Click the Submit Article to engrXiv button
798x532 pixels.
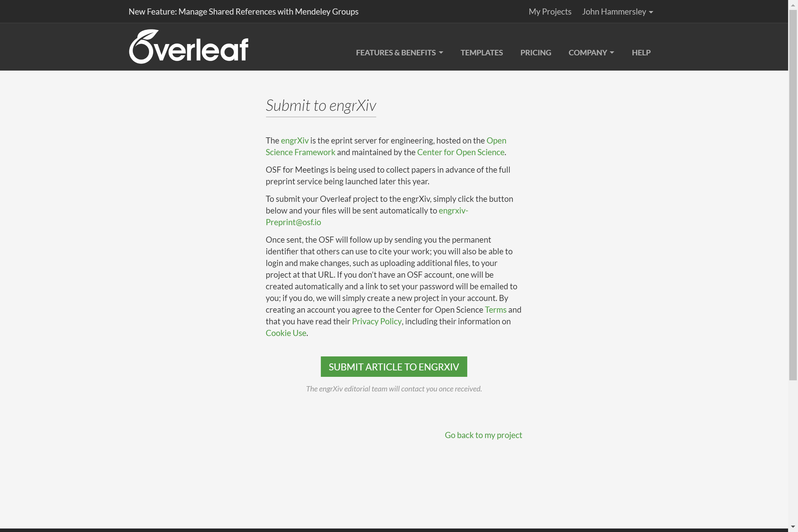[394, 366]
